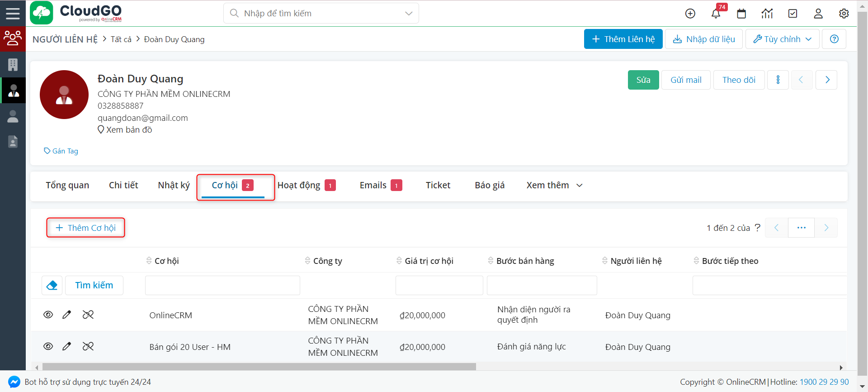Switch to the Hoạt động tab

[299, 185]
